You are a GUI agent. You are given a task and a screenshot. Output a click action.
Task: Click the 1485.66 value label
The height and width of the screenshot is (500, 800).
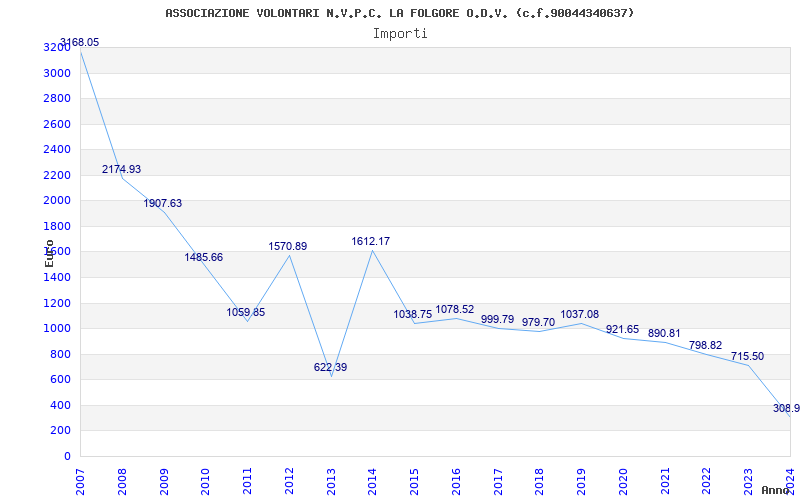click(x=204, y=258)
